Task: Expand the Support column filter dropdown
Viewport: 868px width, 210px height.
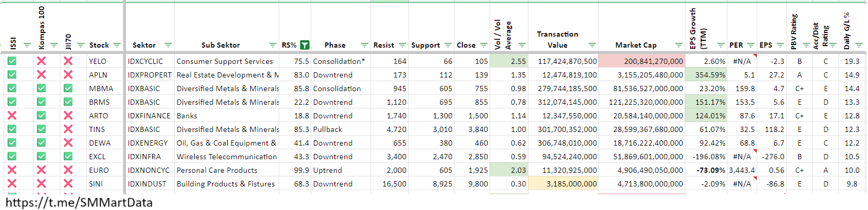Action: (448, 45)
